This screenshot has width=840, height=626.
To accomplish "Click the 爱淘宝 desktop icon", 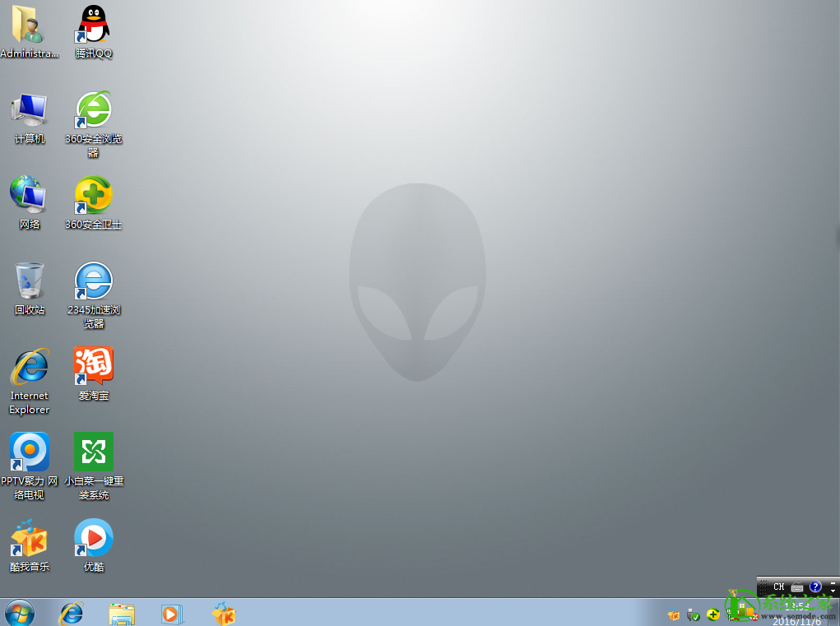I will [x=94, y=367].
